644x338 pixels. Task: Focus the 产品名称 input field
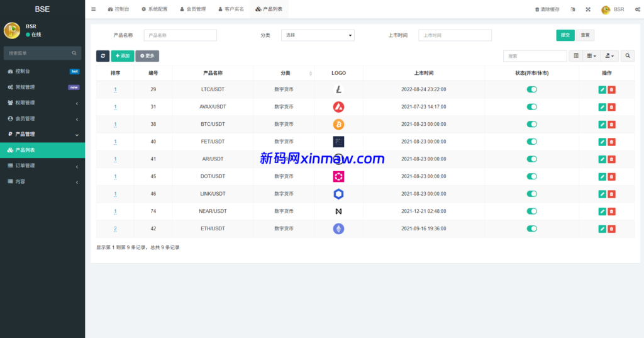(x=180, y=35)
